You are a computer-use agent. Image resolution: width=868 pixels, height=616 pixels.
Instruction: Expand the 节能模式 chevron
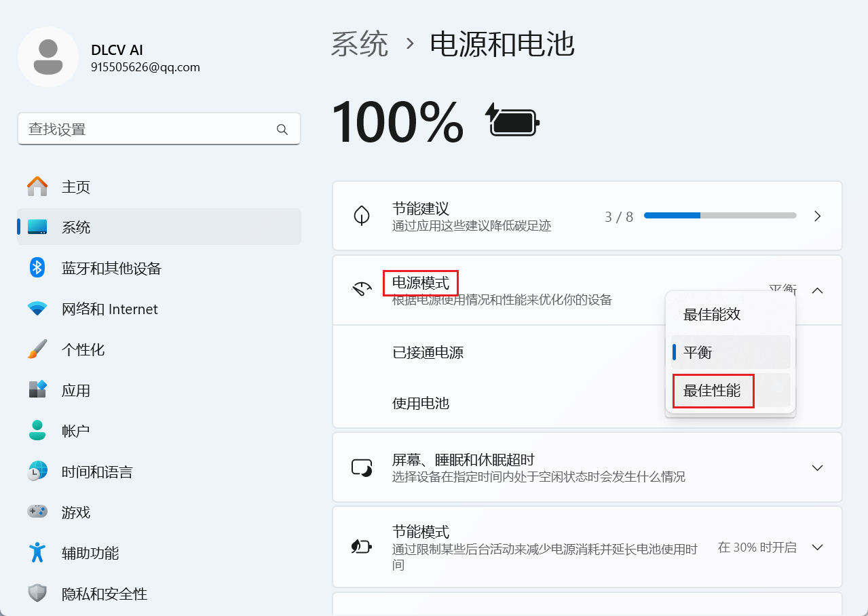pyautogui.click(x=818, y=547)
